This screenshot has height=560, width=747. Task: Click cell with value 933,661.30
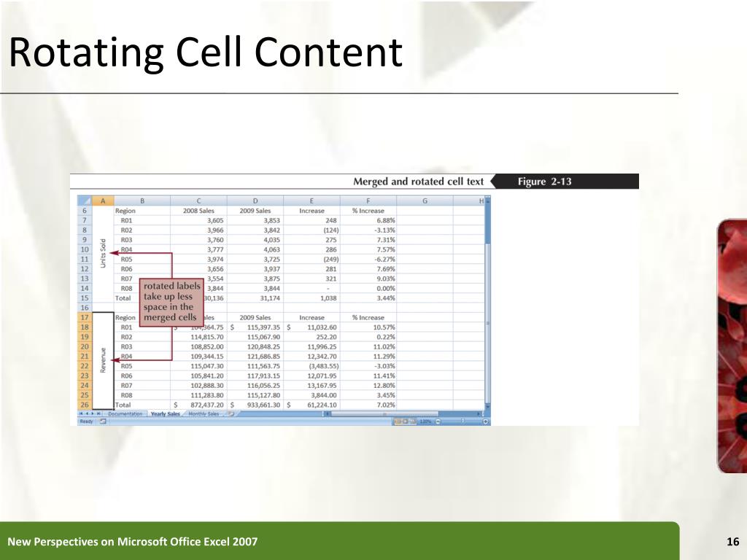point(255,405)
